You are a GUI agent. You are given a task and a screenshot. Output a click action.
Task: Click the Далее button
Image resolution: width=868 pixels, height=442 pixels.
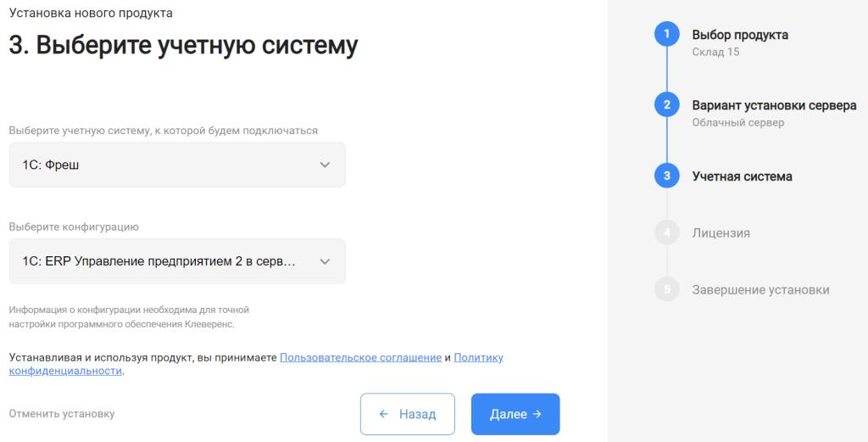tap(515, 414)
